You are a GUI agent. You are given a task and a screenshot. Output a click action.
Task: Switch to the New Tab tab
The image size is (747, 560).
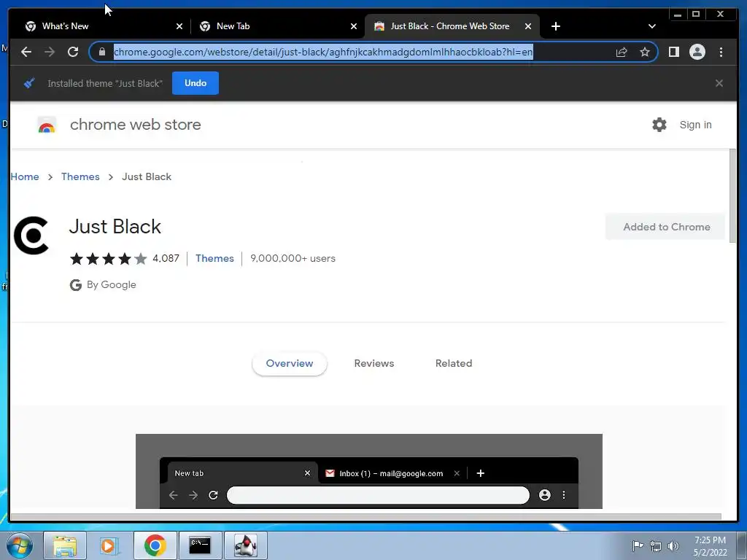(279, 26)
